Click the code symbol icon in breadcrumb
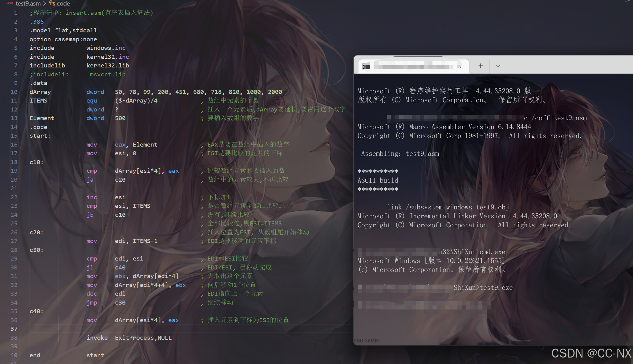The image size is (633, 364). tap(52, 3)
